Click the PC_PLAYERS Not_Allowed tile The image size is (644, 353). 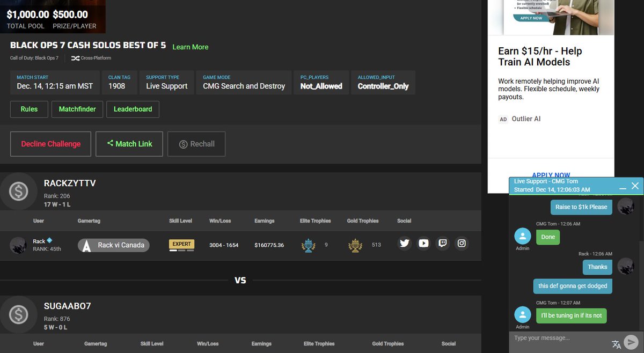(321, 82)
